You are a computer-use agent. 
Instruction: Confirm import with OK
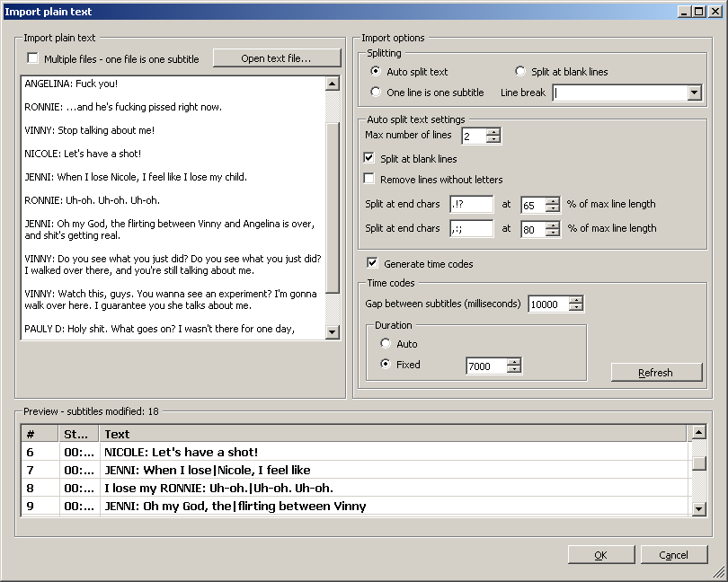600,554
